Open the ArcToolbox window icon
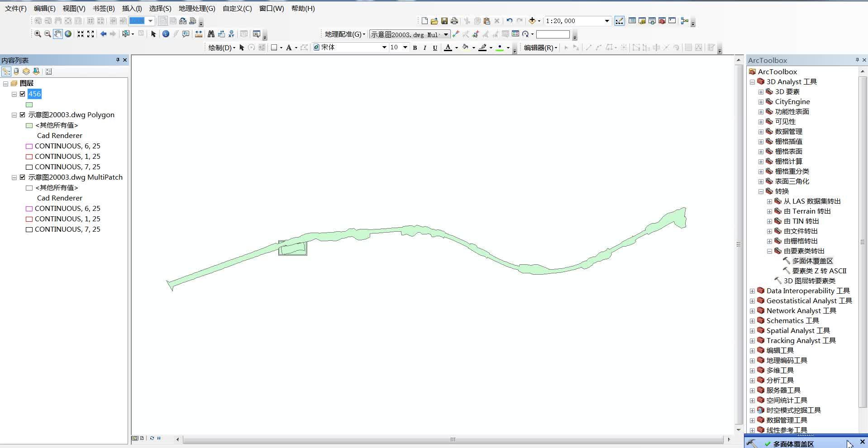This screenshot has height=448, width=868. coord(662,21)
